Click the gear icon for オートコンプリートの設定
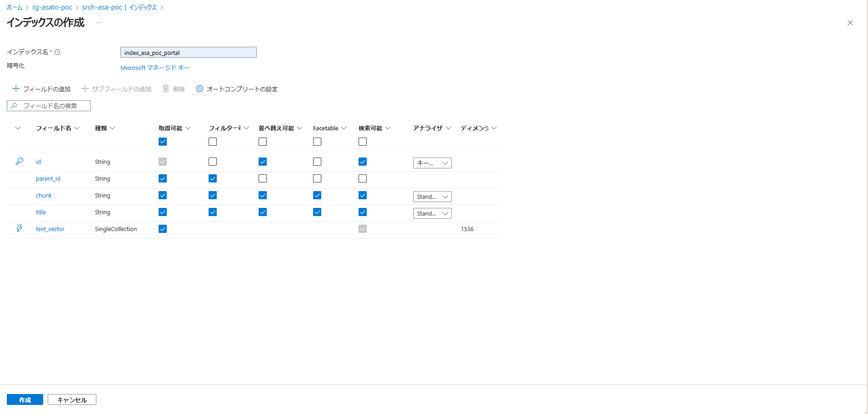868x414 pixels. 200,89
